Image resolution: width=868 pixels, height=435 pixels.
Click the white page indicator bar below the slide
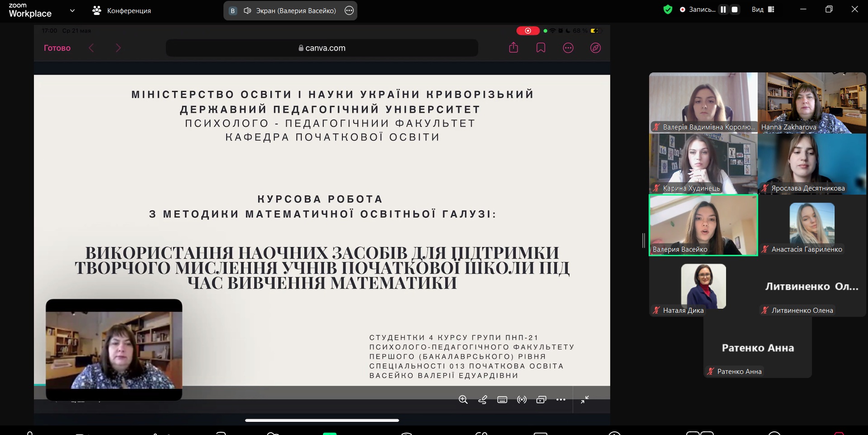[321, 420]
